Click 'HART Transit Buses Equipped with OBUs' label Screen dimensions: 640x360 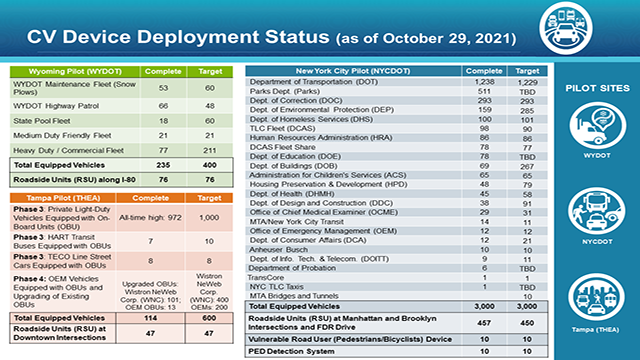pyautogui.click(x=62, y=242)
